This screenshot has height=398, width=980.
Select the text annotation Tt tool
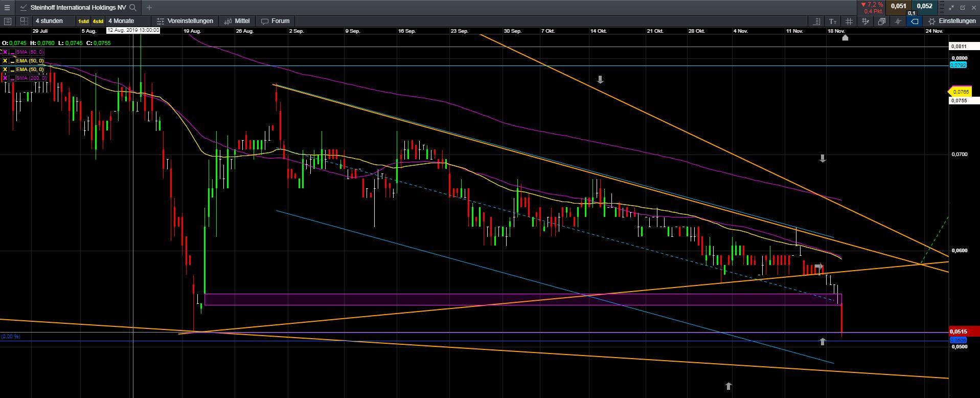[x=833, y=21]
